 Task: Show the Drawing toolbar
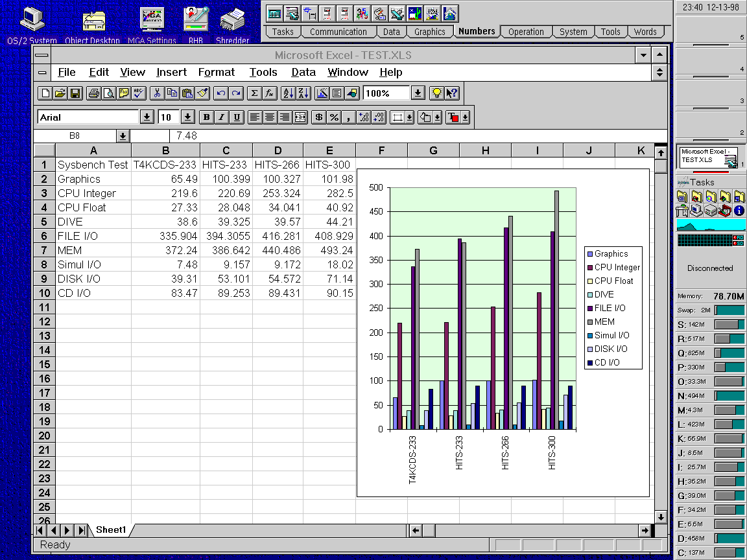point(352,93)
